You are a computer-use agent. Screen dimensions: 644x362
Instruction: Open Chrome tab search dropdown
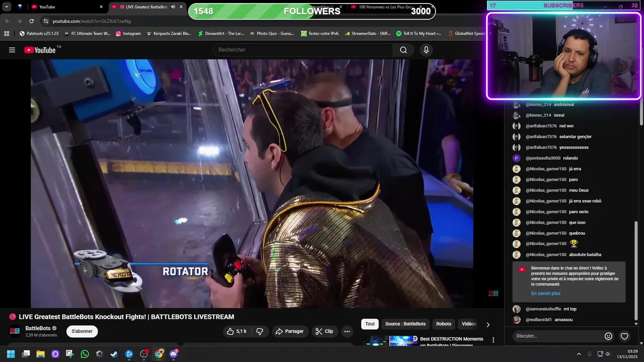[7, 7]
